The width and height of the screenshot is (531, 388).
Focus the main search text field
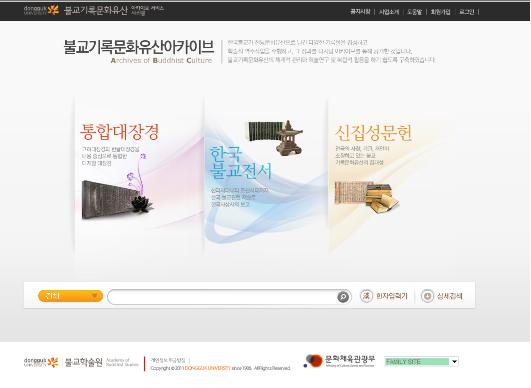pos(223,297)
